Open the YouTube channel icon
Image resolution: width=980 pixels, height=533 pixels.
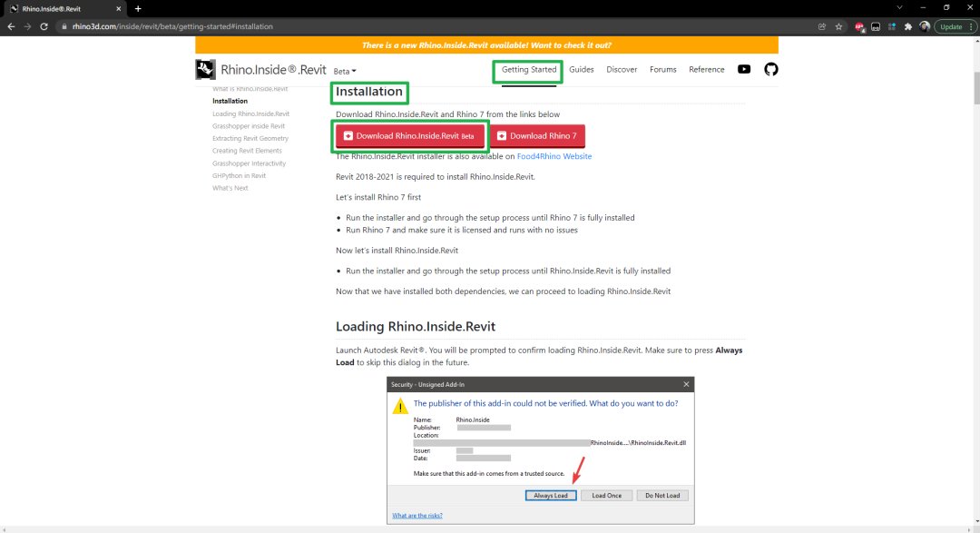tap(744, 69)
